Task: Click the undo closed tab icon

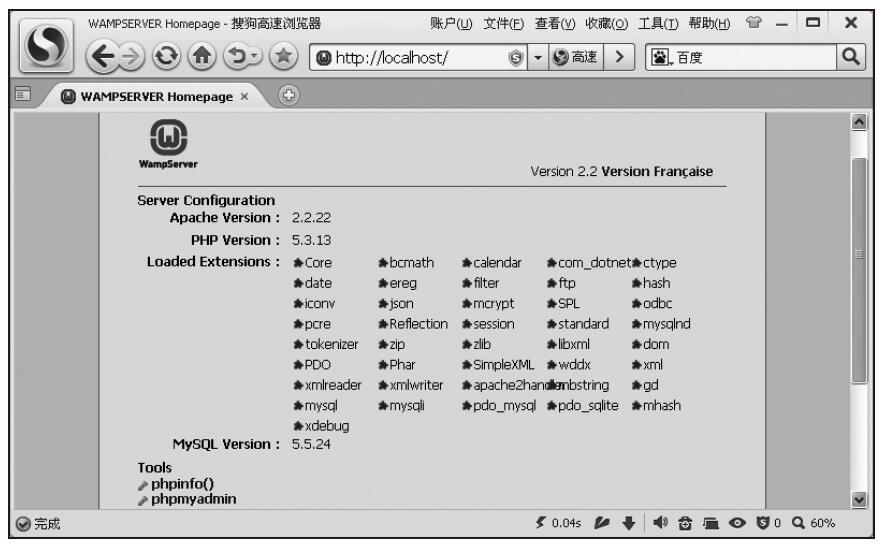Action: tap(237, 56)
